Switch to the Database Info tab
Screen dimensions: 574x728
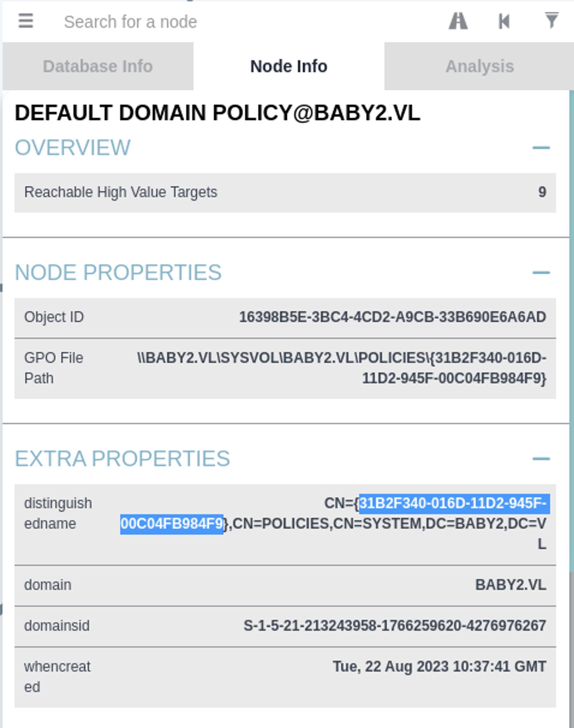(x=98, y=66)
